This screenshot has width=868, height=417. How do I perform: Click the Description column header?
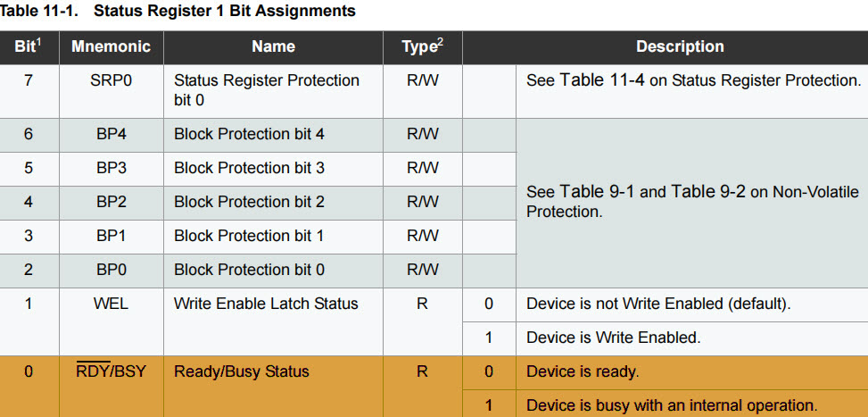tap(680, 46)
